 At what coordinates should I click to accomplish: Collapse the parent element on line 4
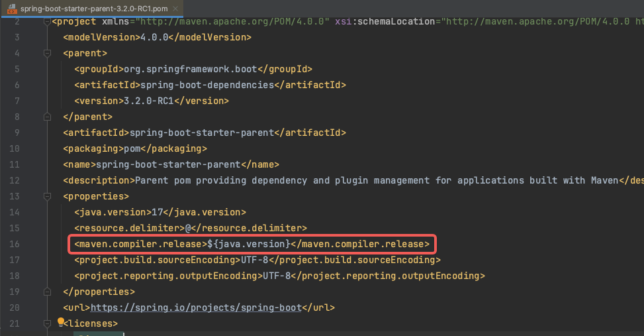pyautogui.click(x=47, y=53)
